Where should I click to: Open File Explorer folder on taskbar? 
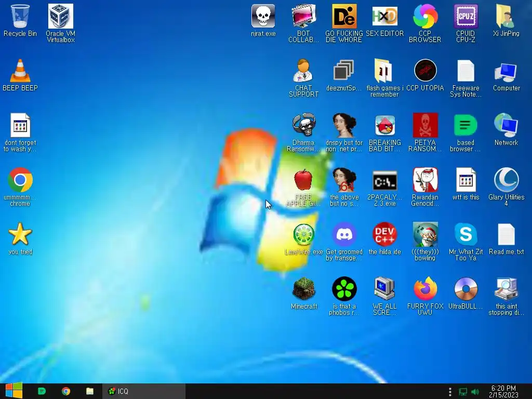coord(90,391)
